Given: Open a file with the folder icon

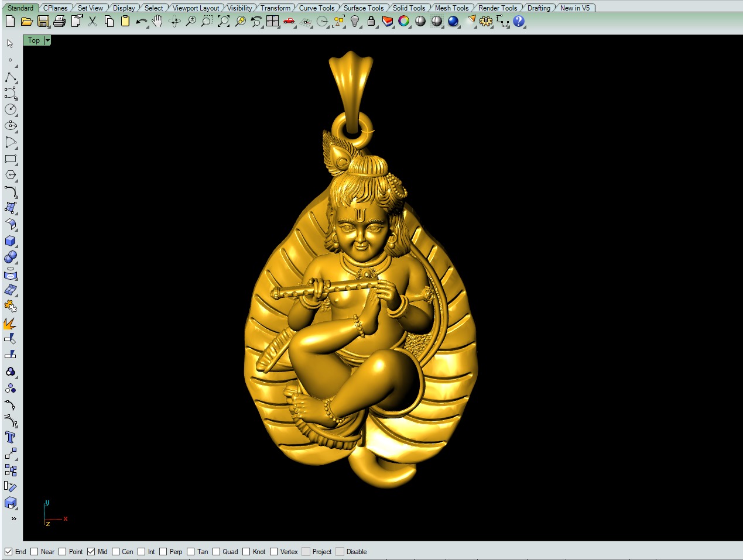Looking at the screenshot, I should [x=26, y=22].
